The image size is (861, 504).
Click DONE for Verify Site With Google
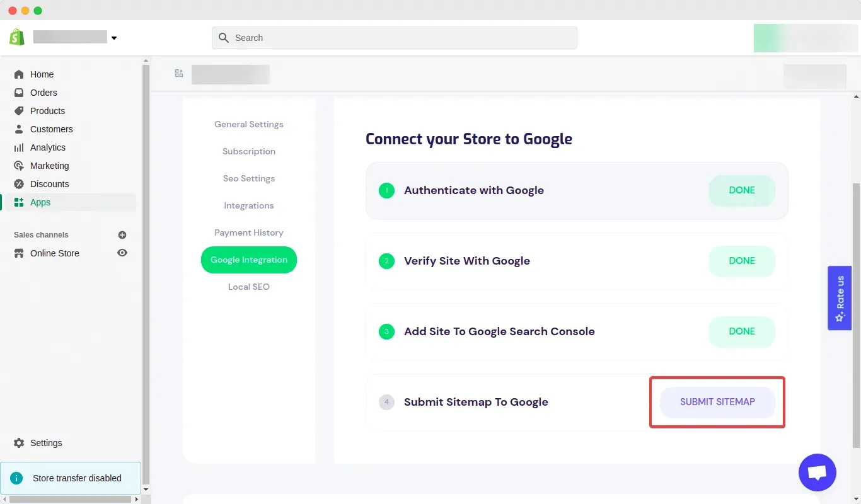point(742,261)
